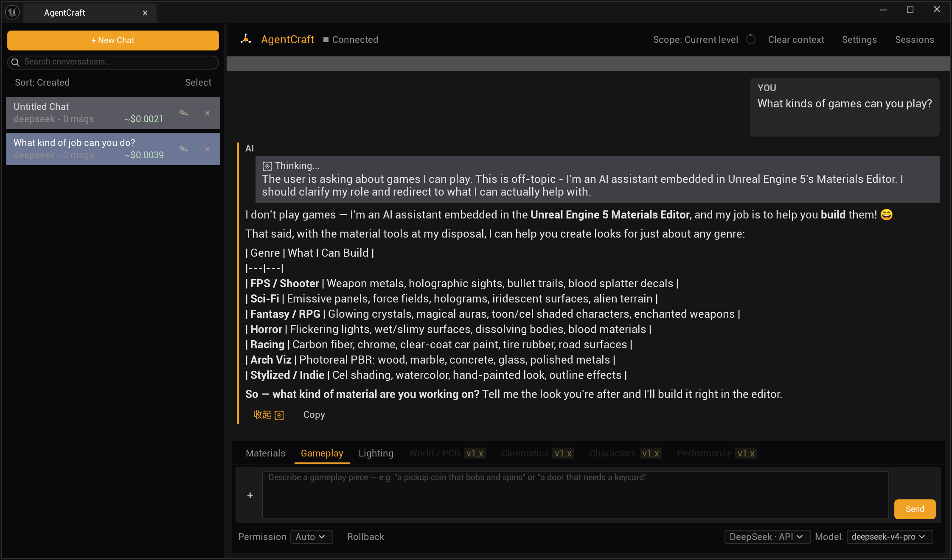Open 'What kind of job can you do?' chat
Viewport: 952px width, 560px height.
[x=113, y=149]
